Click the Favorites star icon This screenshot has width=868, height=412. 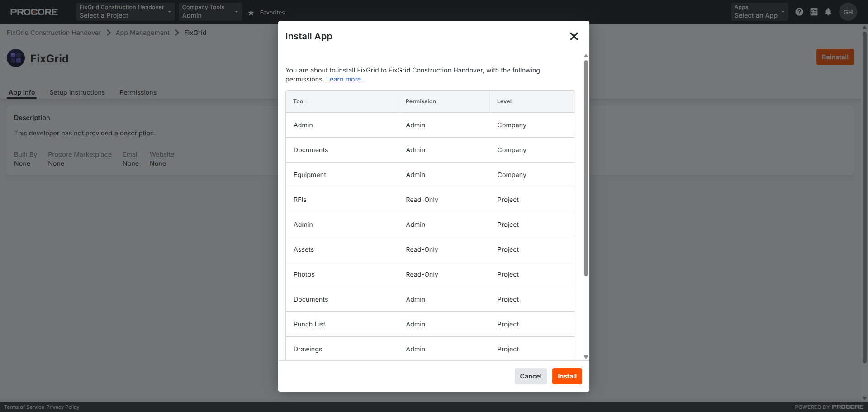point(251,13)
